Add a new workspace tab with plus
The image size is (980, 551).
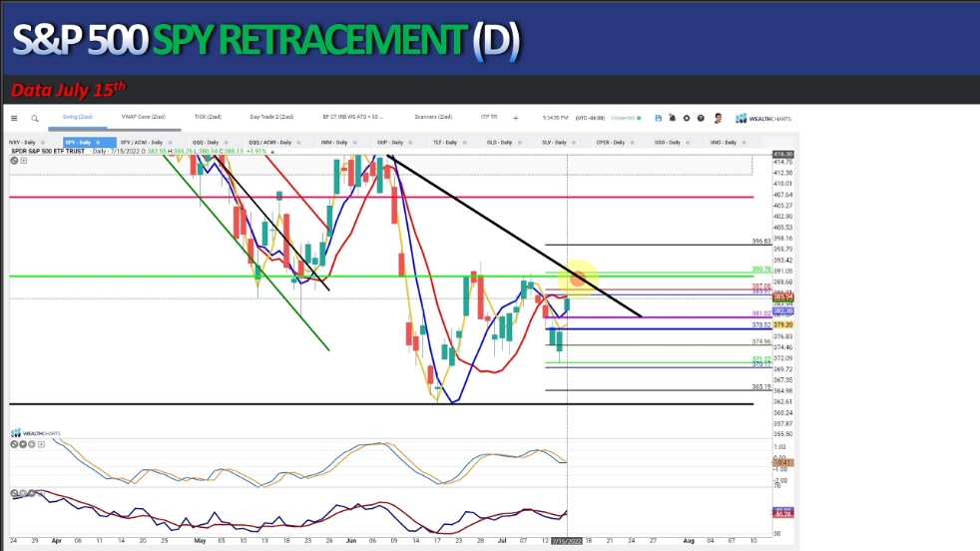coord(516,118)
